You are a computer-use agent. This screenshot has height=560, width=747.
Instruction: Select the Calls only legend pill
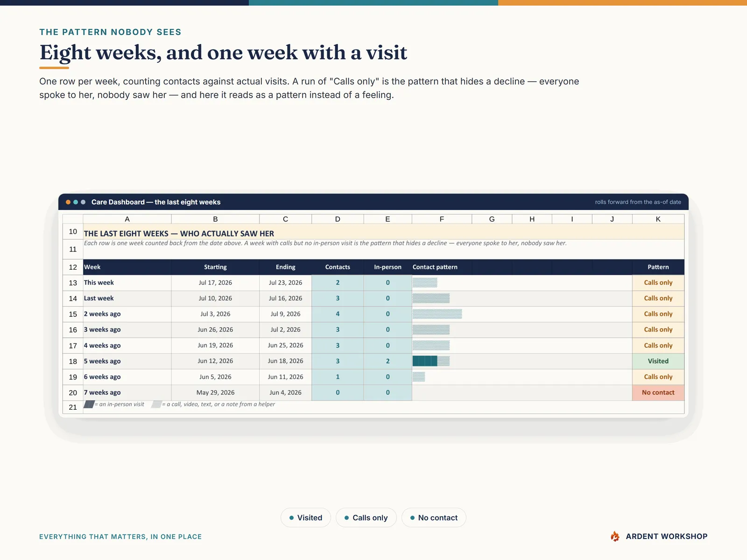366,518
